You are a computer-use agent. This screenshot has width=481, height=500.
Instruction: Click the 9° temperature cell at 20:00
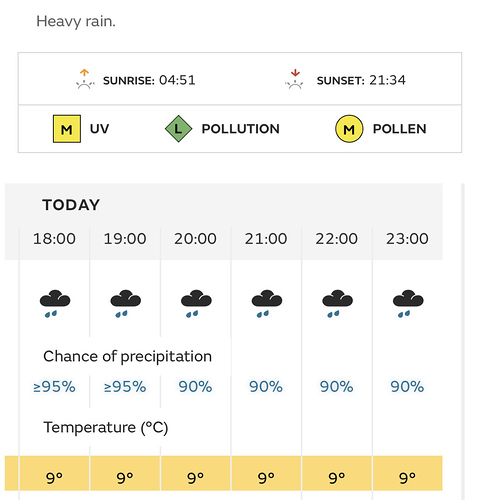(x=196, y=473)
